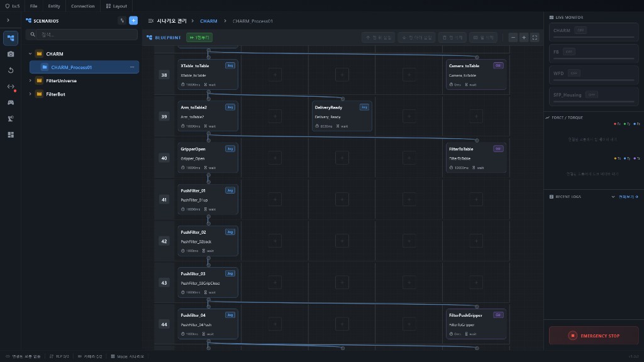Open the robot arm sidebar icon
The image size is (644, 362).
(11, 119)
